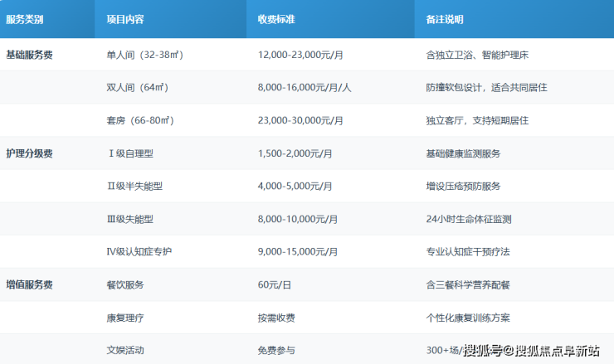This screenshot has height=364, width=614.
Task: Click the 按需收费 pricing cell
Action: point(276,318)
